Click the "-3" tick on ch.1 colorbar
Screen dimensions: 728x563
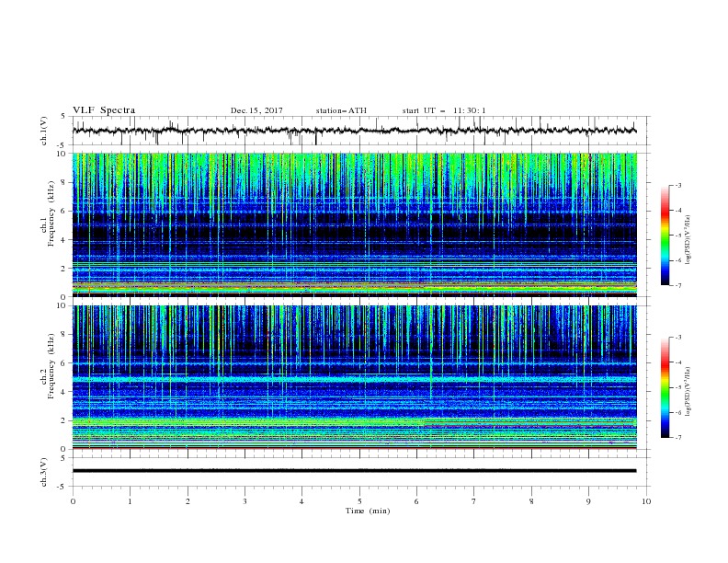[x=677, y=185]
